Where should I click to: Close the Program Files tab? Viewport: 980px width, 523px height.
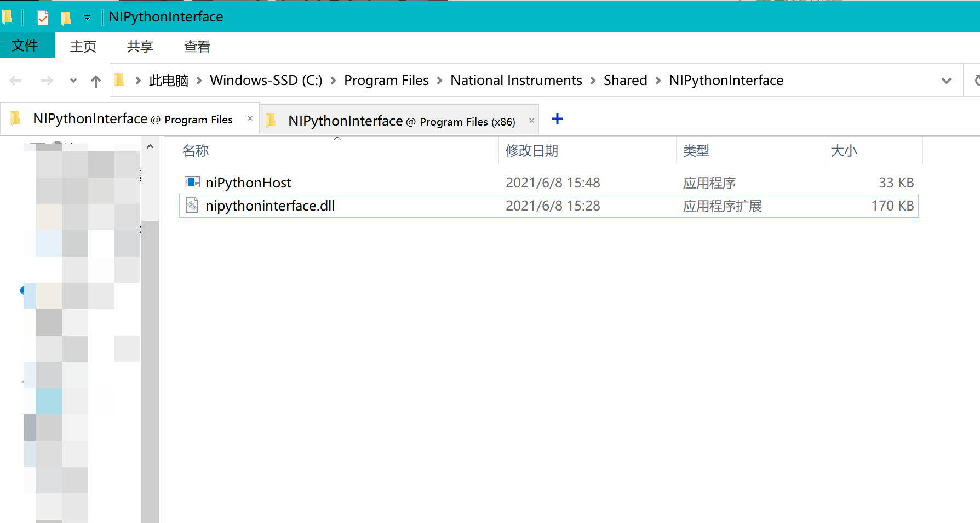tap(250, 118)
